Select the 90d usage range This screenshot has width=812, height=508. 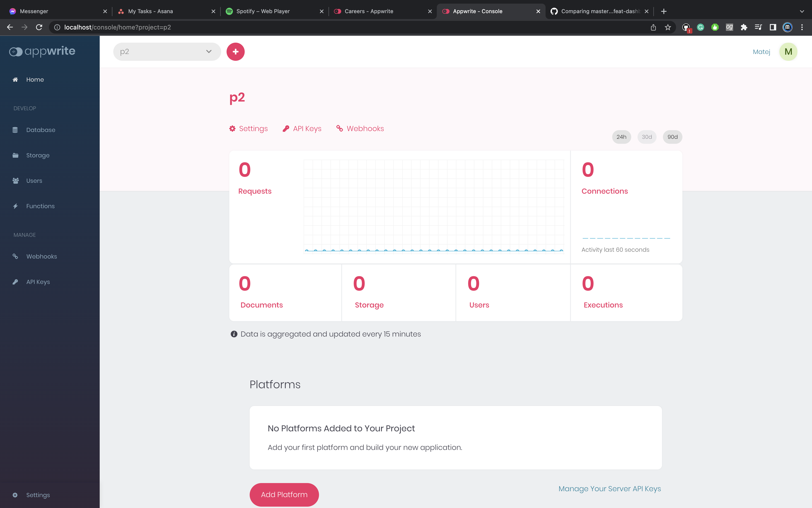pyautogui.click(x=672, y=137)
